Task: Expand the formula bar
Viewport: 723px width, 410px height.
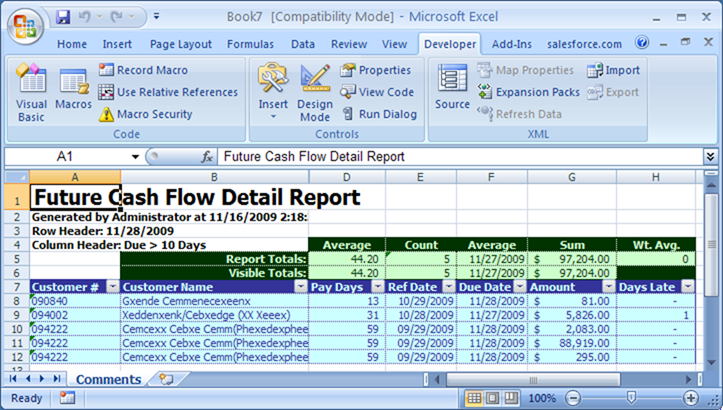Action: pyautogui.click(x=711, y=157)
